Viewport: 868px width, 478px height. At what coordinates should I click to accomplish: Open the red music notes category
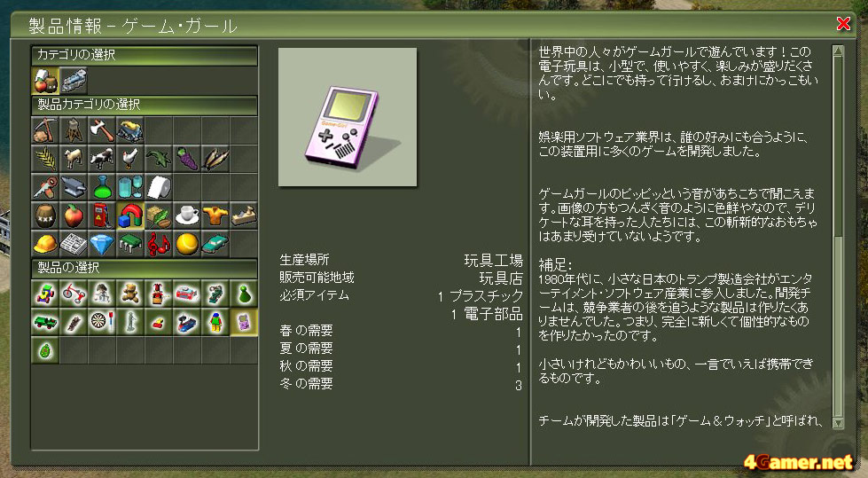(159, 244)
